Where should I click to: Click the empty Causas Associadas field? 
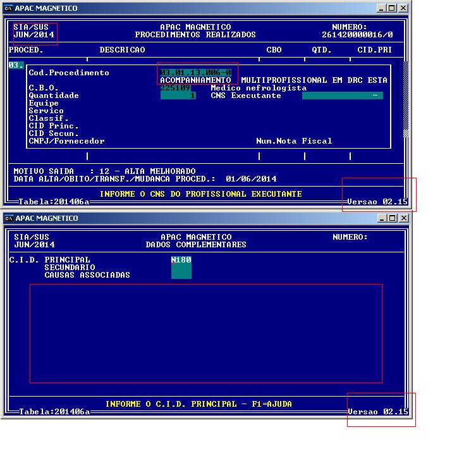click(x=181, y=275)
